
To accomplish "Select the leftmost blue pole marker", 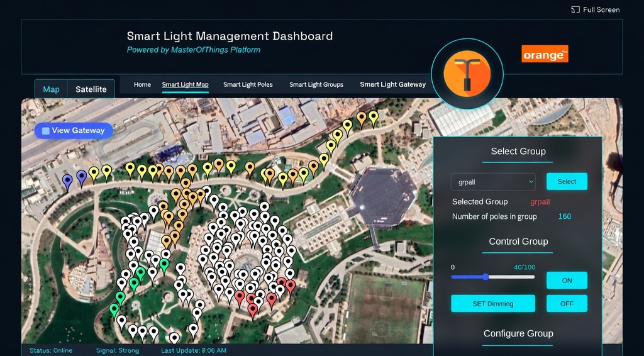I will point(68,181).
